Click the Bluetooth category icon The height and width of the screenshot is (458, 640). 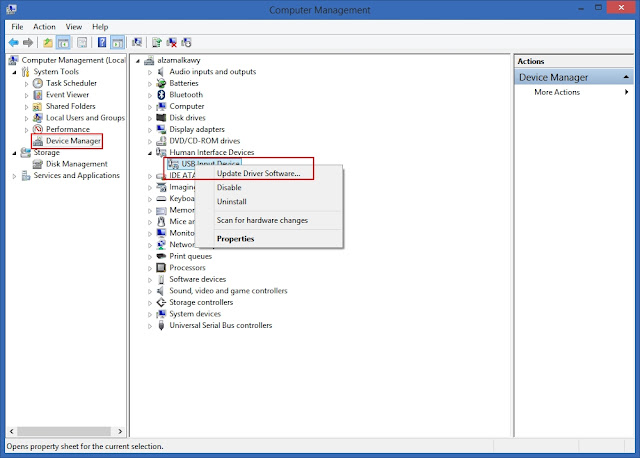(161, 95)
